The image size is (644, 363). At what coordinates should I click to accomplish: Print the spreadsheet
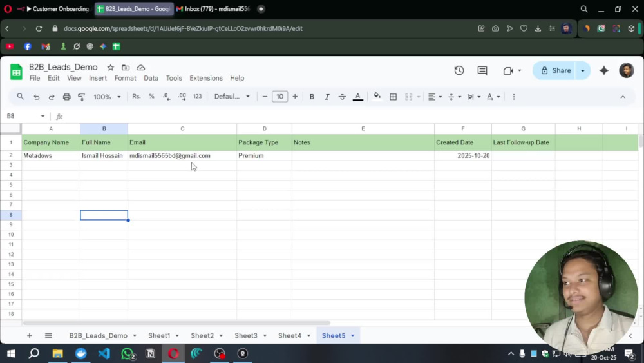point(66,97)
